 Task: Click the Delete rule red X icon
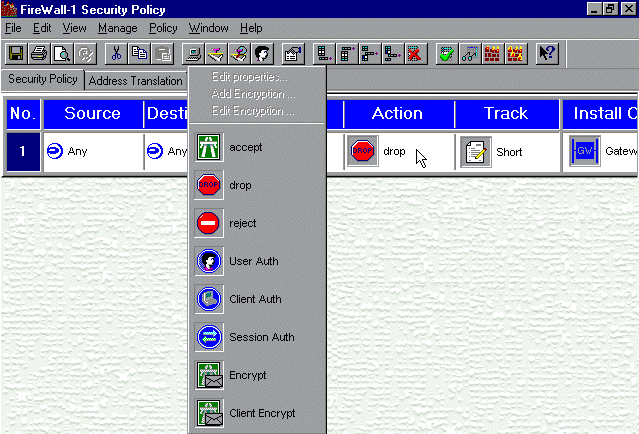416,53
